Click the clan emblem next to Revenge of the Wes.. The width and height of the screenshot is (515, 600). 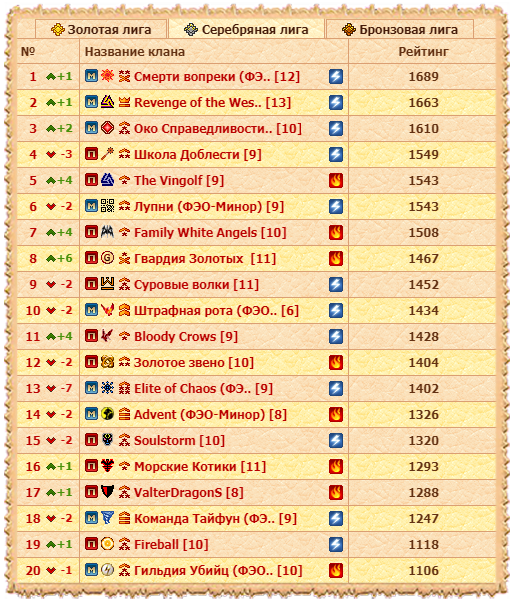[108, 102]
